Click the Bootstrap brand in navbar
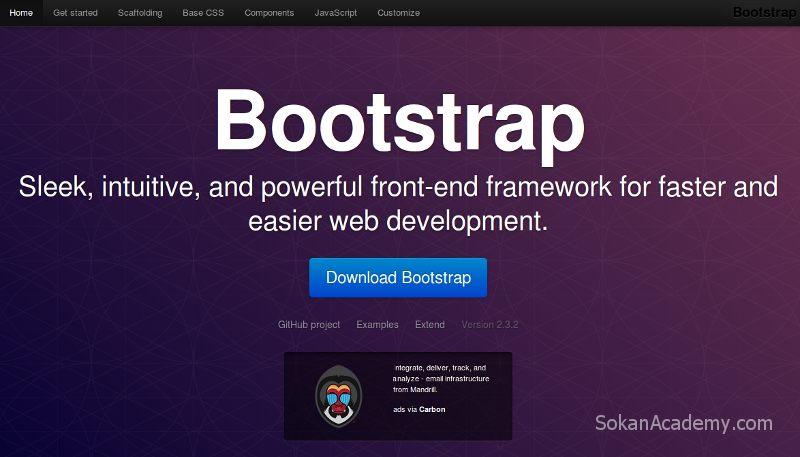Image resolution: width=800 pixels, height=457 pixels. (x=764, y=12)
